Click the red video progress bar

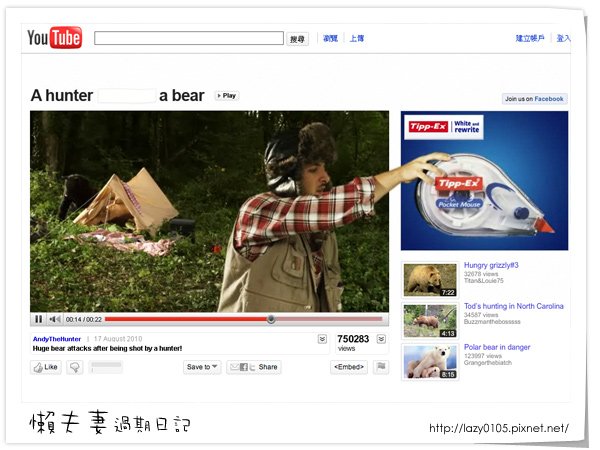(244, 319)
